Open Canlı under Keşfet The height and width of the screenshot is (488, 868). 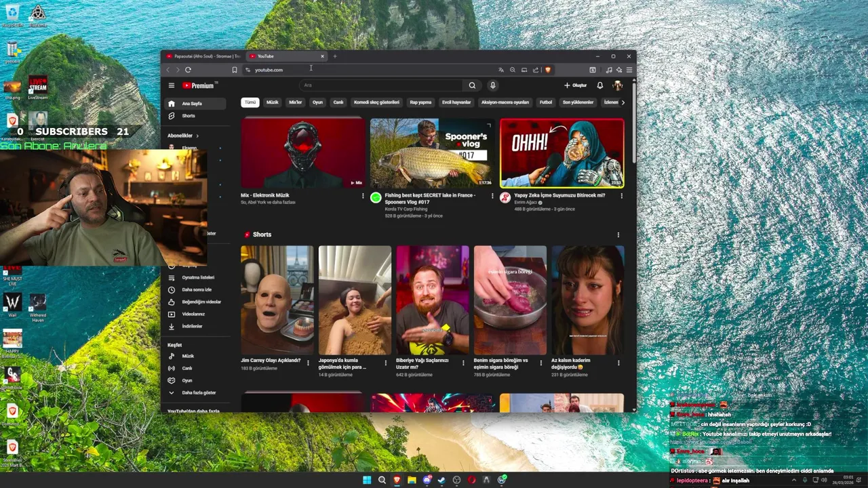click(197, 368)
